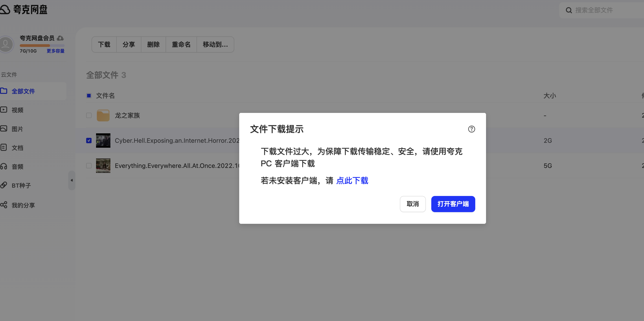Click the BT种子 link icon in sidebar
The height and width of the screenshot is (321, 644).
pos(4,185)
